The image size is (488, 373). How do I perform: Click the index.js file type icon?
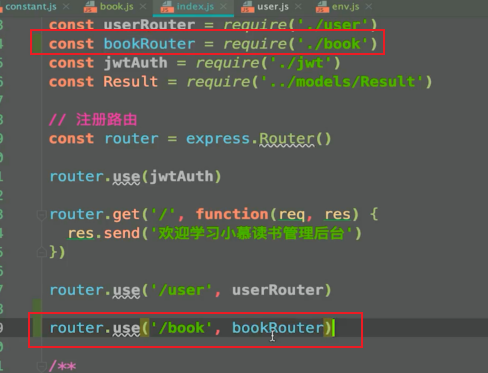point(167,7)
